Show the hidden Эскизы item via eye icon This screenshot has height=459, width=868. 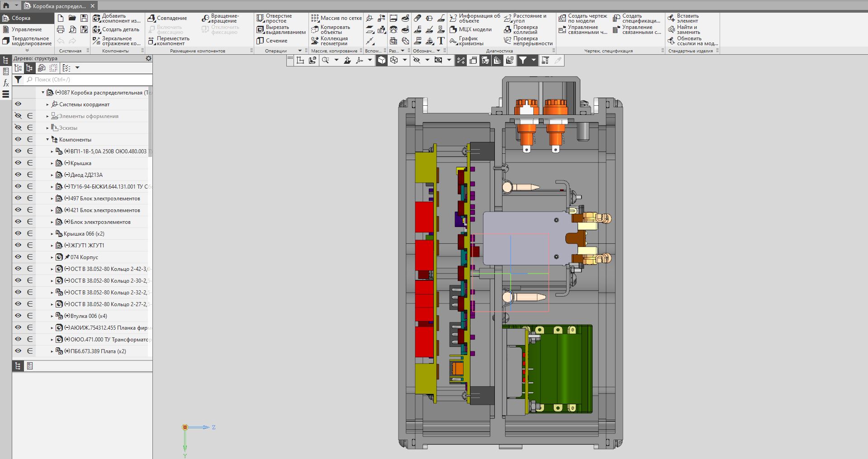pos(18,128)
